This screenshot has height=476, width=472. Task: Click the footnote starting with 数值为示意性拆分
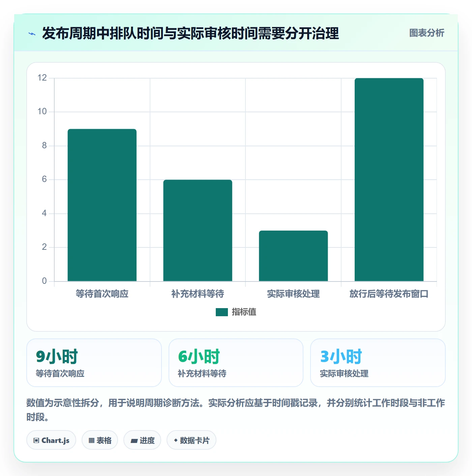236,410
